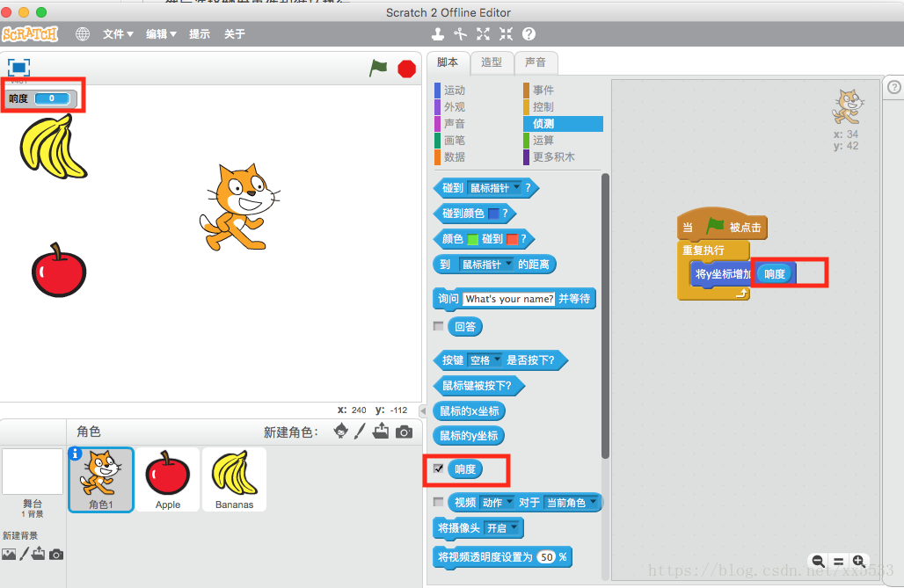Click blocks palette vertical scrollbar
The width and height of the screenshot is (904, 588).
605,316
